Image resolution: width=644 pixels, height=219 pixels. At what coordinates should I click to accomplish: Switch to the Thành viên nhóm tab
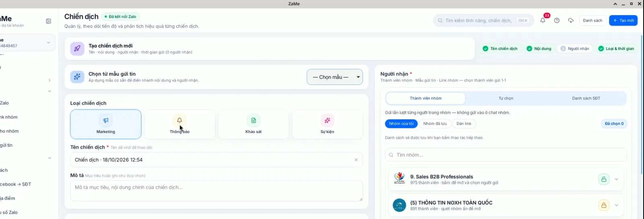pos(426,98)
